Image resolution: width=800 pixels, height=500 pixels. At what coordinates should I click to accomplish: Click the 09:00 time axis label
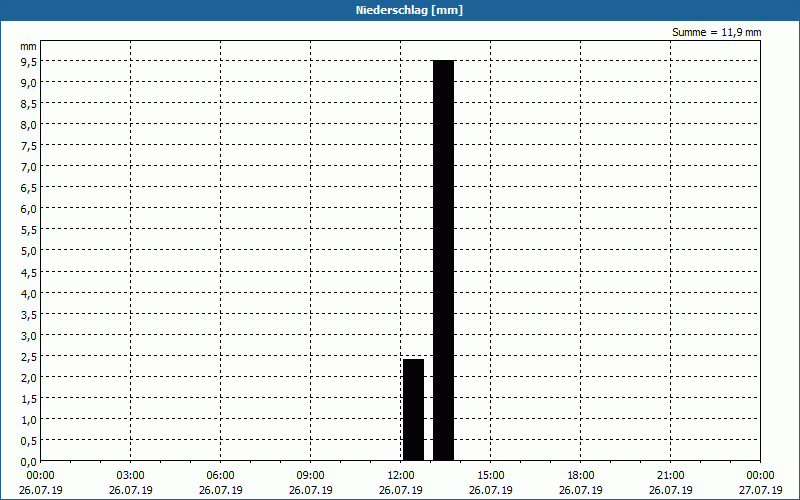310,475
